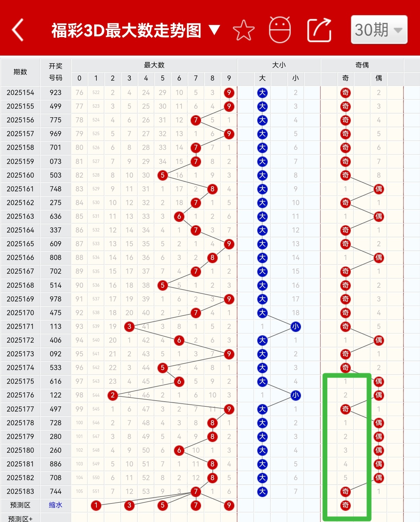Click the 期数 column header
Image resolution: width=420 pixels, height=522 pixels.
[20, 72]
